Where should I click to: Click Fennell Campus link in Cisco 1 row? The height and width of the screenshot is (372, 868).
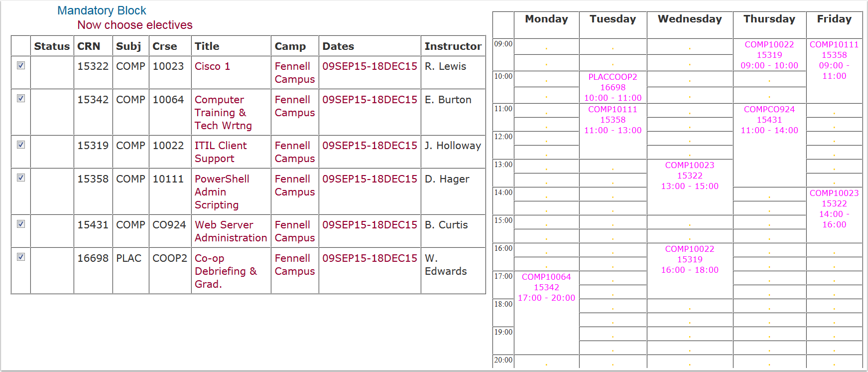pos(294,73)
